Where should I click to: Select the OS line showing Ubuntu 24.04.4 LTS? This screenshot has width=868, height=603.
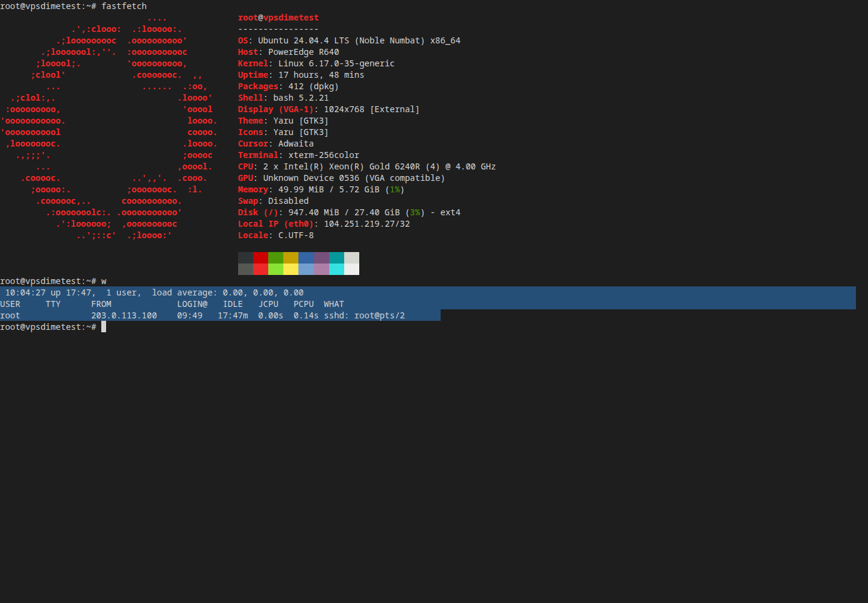click(x=349, y=40)
